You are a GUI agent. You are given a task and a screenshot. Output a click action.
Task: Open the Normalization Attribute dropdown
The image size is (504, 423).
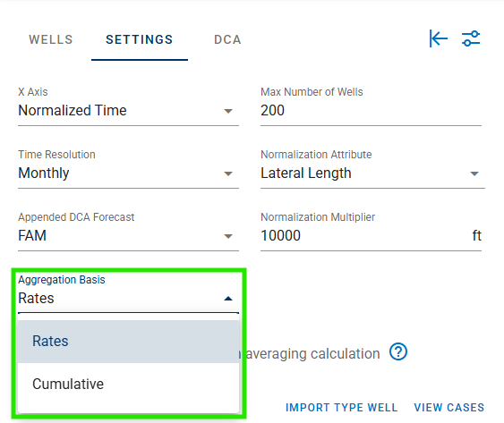click(x=372, y=173)
